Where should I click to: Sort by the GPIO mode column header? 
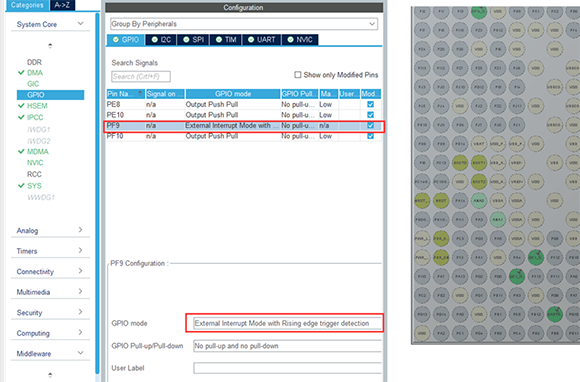click(233, 94)
